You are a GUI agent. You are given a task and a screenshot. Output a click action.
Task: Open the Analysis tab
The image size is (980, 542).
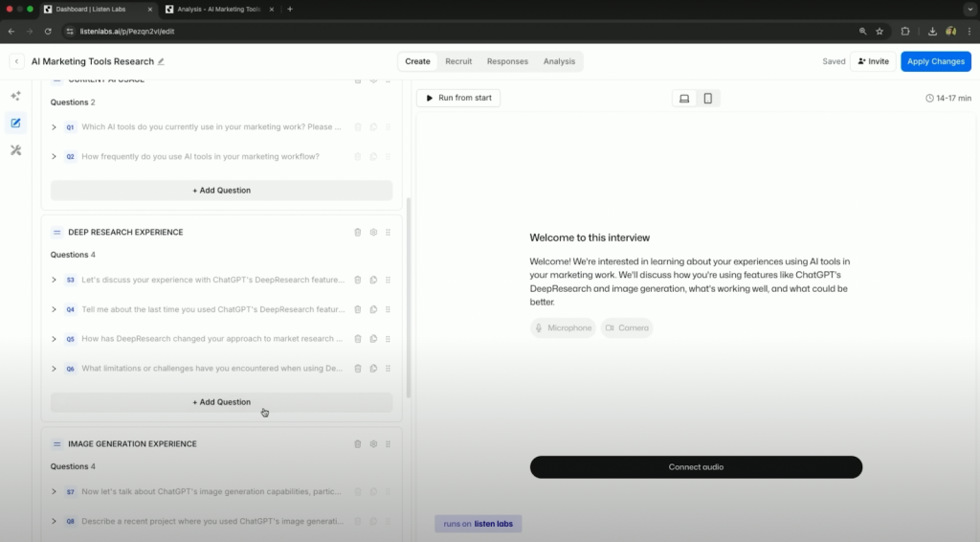559,61
